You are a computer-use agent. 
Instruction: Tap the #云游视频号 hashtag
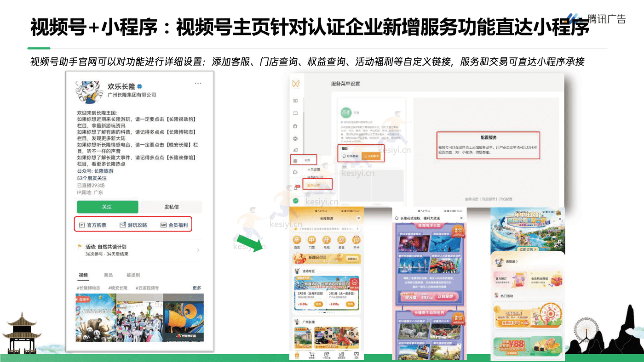pyautogui.click(x=147, y=288)
